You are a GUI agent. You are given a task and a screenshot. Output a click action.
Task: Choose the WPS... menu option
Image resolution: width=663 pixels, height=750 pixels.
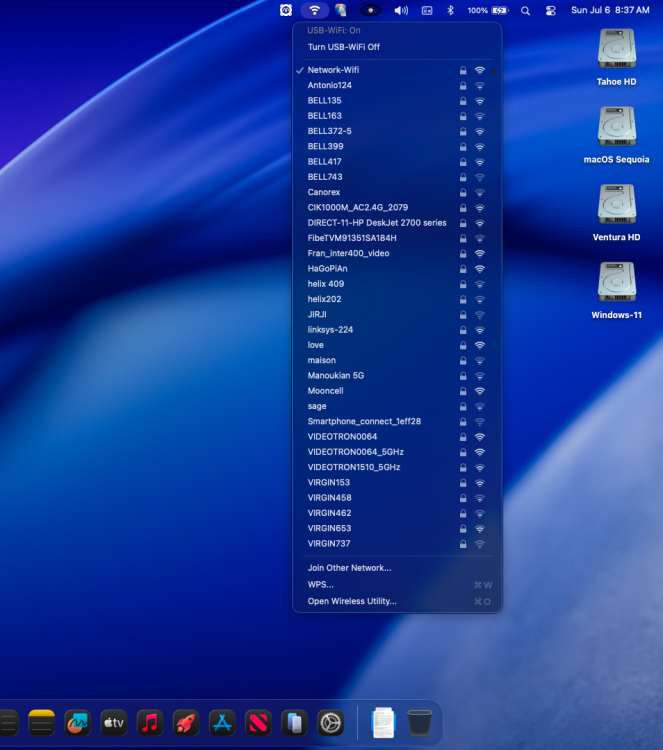397,585
